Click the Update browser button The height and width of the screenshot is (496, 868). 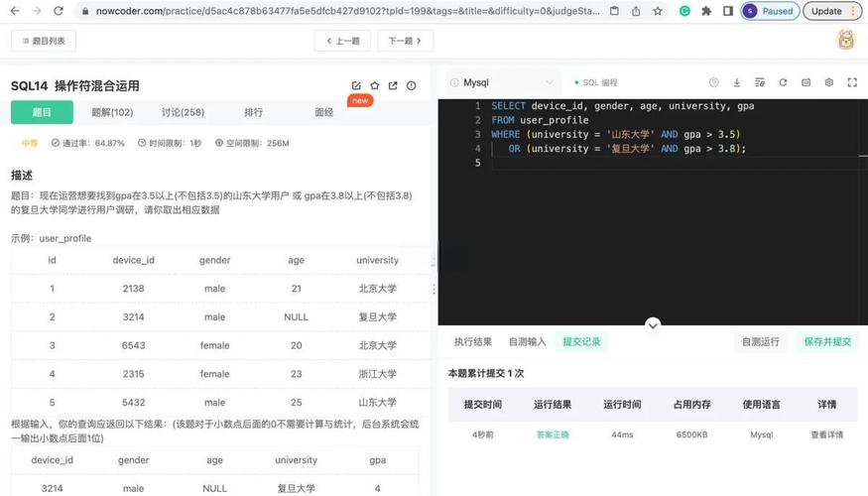pos(832,11)
